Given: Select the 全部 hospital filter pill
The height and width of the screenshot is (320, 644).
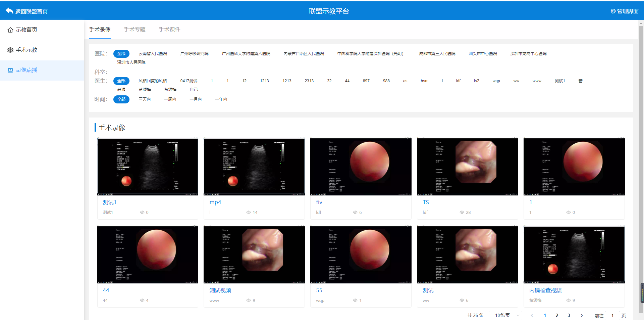Looking at the screenshot, I should [121, 54].
